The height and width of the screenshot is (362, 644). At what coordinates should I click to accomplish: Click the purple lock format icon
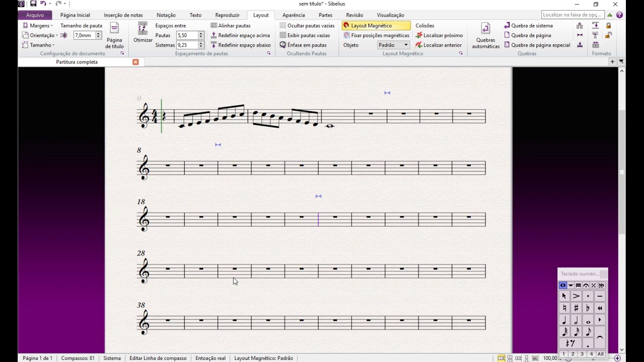608,26
